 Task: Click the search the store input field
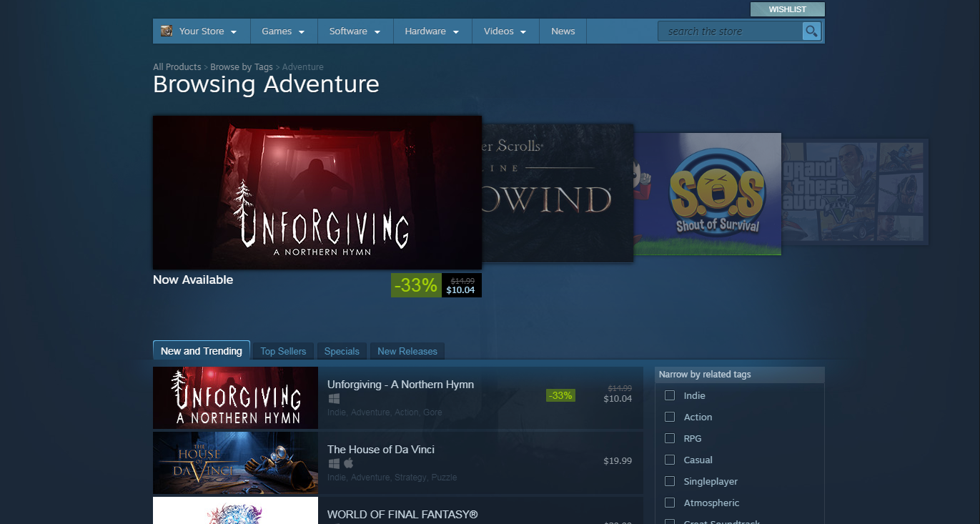[730, 31]
